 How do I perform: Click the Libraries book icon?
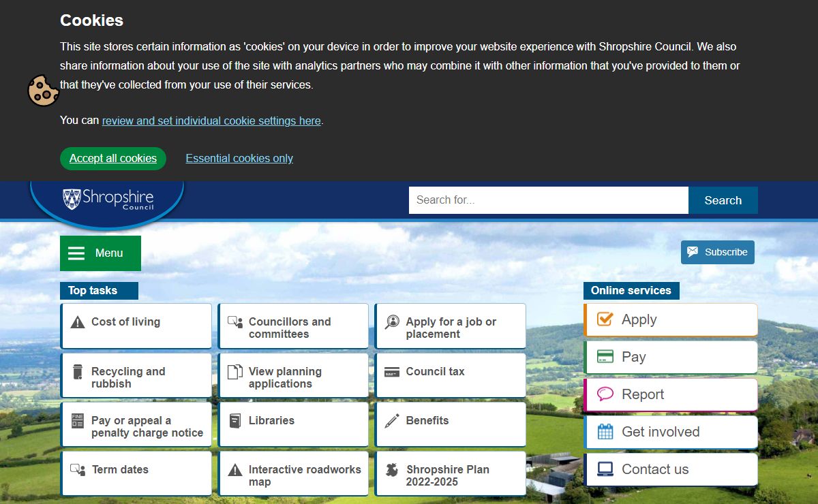pyautogui.click(x=234, y=421)
